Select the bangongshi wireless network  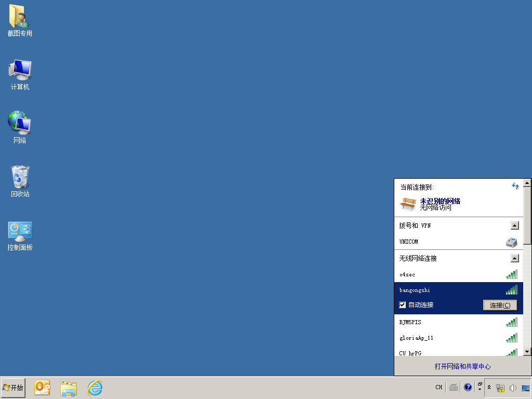point(458,290)
